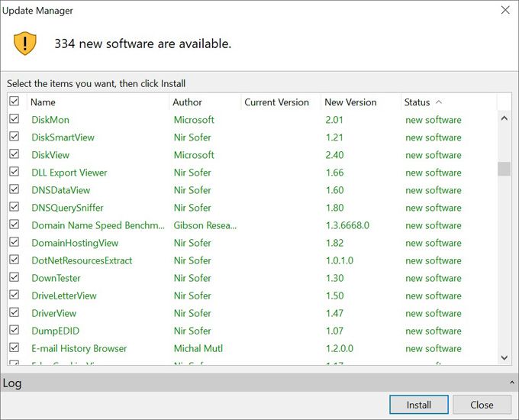Select the E-mail History Browser name
519x420 pixels.
(79, 348)
